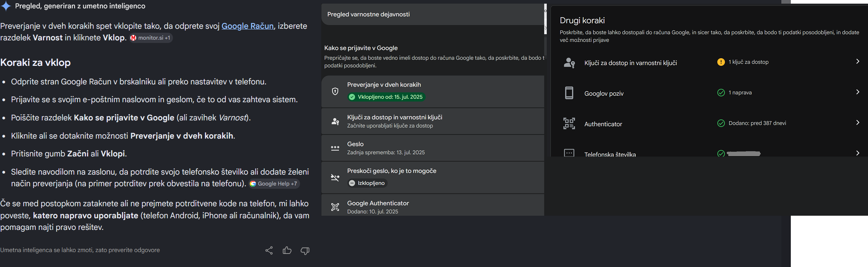868x267 pixels.
Task: Open the Google Authenticator row
Action: 433,205
